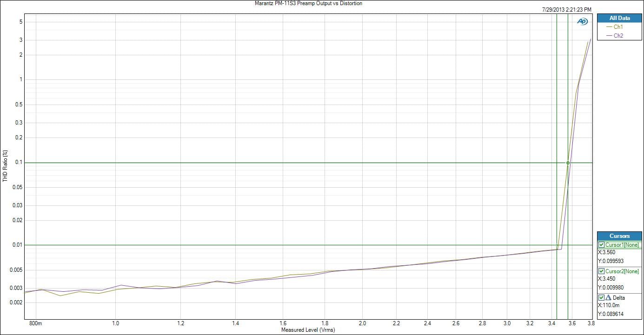Click the Measured Level (Vrms) axis label
The width and height of the screenshot is (644, 335).
[308, 330]
